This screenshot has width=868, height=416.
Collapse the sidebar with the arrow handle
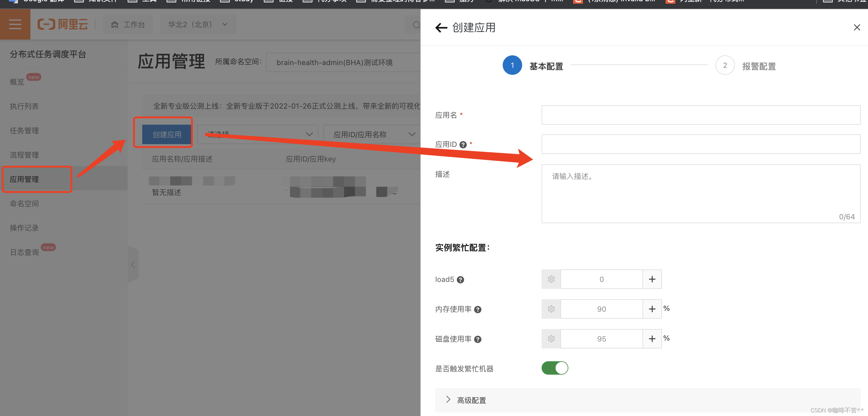coord(133,265)
